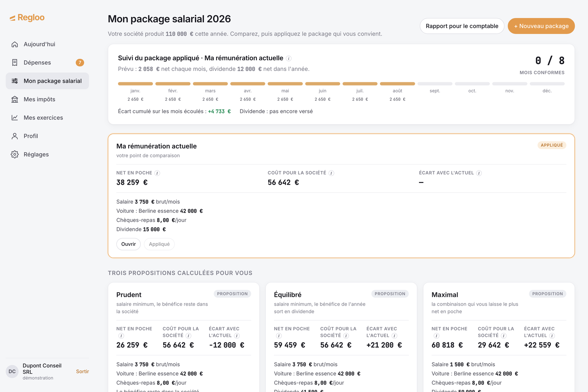Viewport: 588px width, 392px height.
Task: Click the DC avatar for Dupont Conseil SRL
Action: [x=12, y=371]
